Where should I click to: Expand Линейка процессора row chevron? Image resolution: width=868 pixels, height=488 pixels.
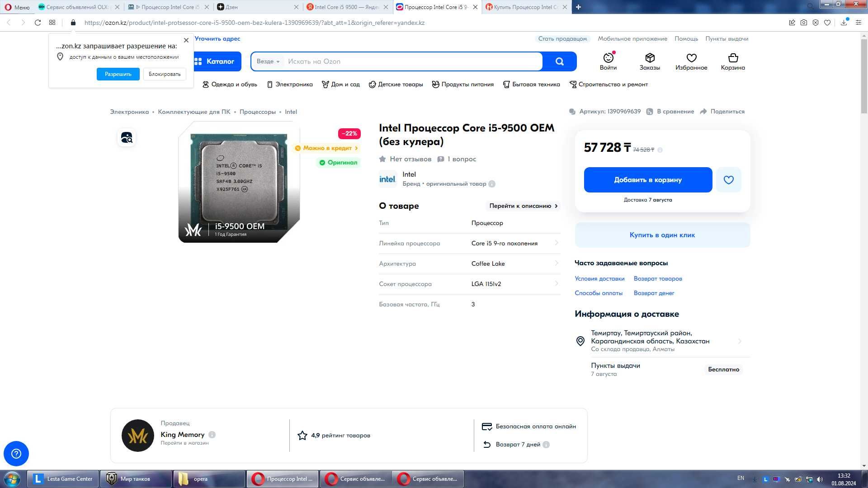556,243
